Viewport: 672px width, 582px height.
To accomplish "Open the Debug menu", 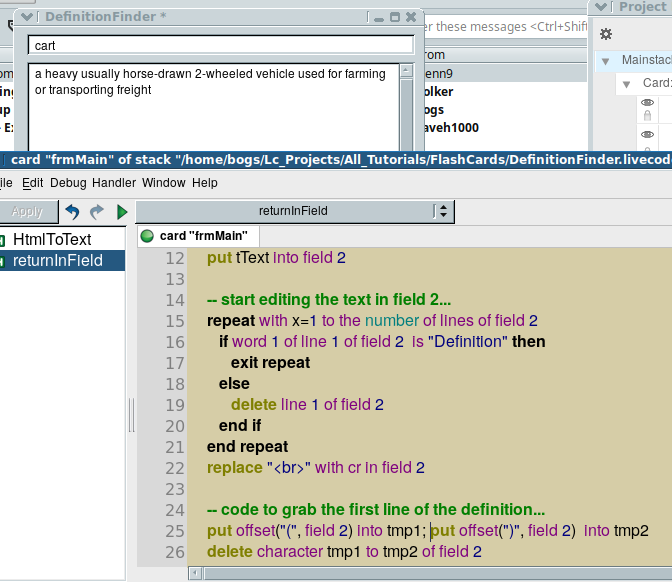I will (x=68, y=183).
